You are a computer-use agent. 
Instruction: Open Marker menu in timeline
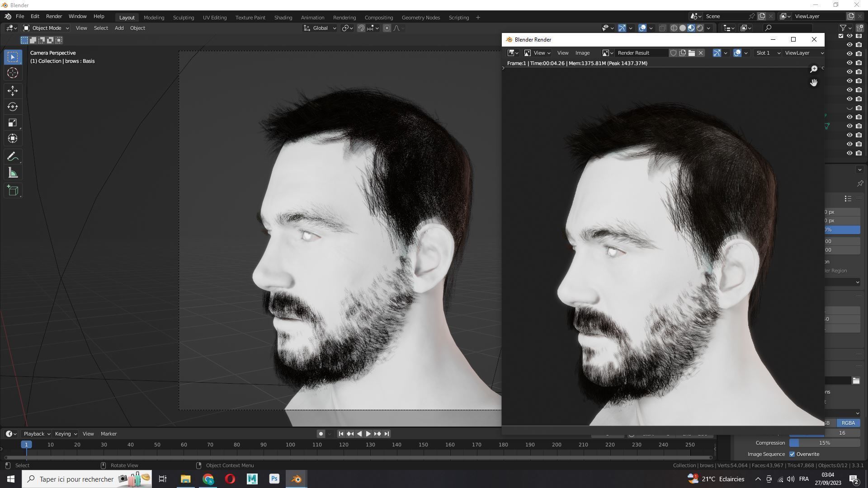pos(108,434)
